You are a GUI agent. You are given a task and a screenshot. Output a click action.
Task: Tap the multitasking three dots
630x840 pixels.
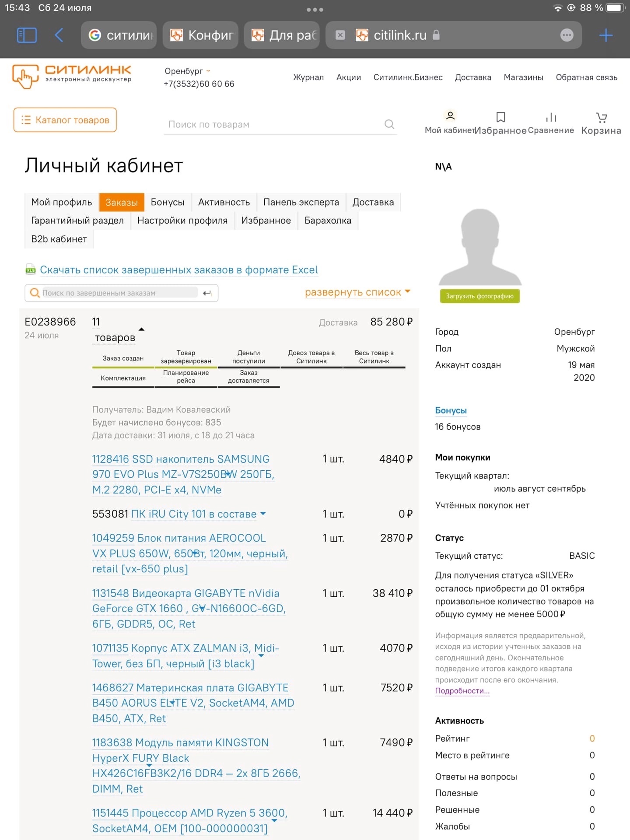(315, 9)
